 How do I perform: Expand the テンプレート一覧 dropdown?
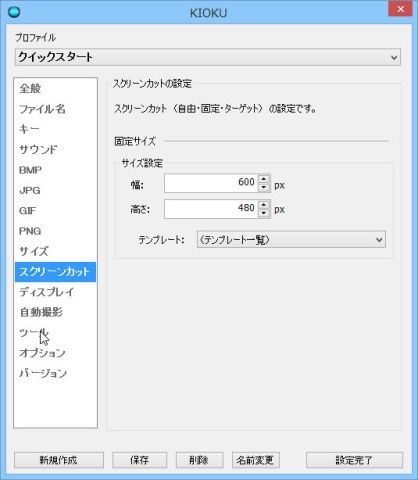point(291,239)
